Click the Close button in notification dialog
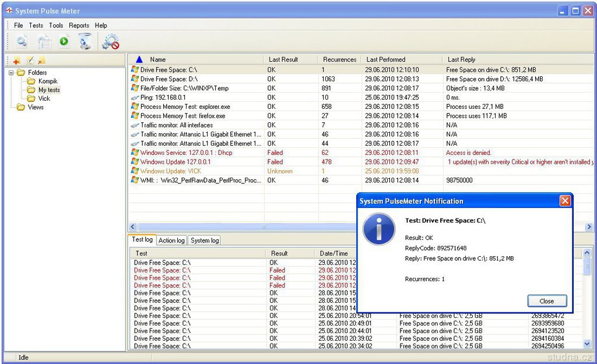 click(x=547, y=301)
